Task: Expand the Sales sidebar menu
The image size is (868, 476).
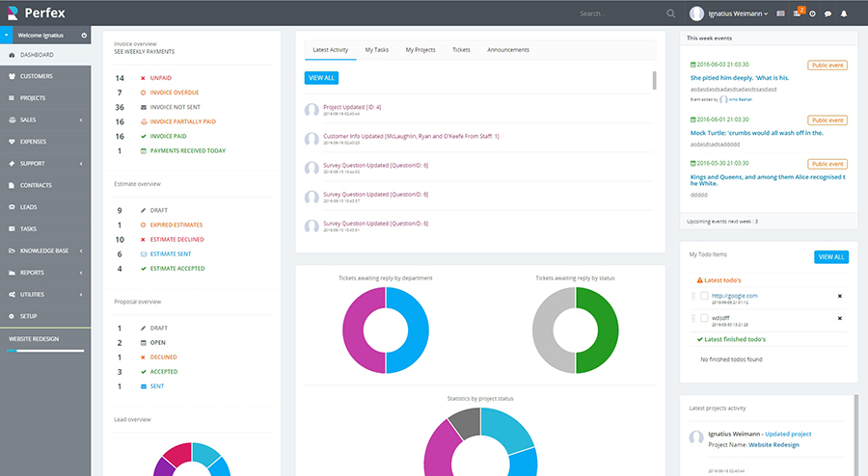Action: click(x=81, y=119)
